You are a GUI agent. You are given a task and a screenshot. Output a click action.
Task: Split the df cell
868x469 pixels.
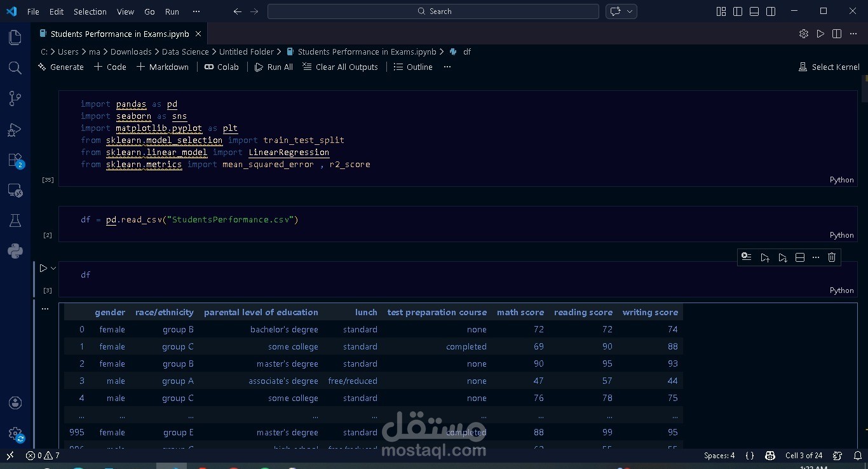point(800,257)
